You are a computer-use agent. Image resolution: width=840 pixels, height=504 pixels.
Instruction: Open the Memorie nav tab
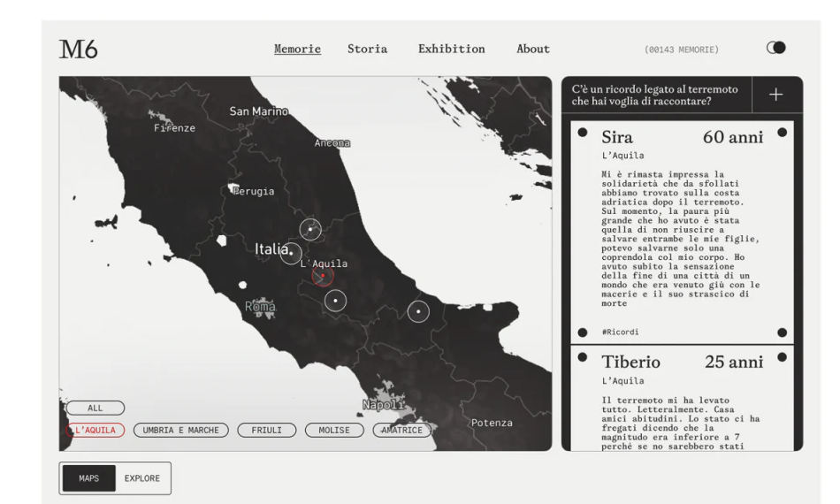tap(297, 49)
